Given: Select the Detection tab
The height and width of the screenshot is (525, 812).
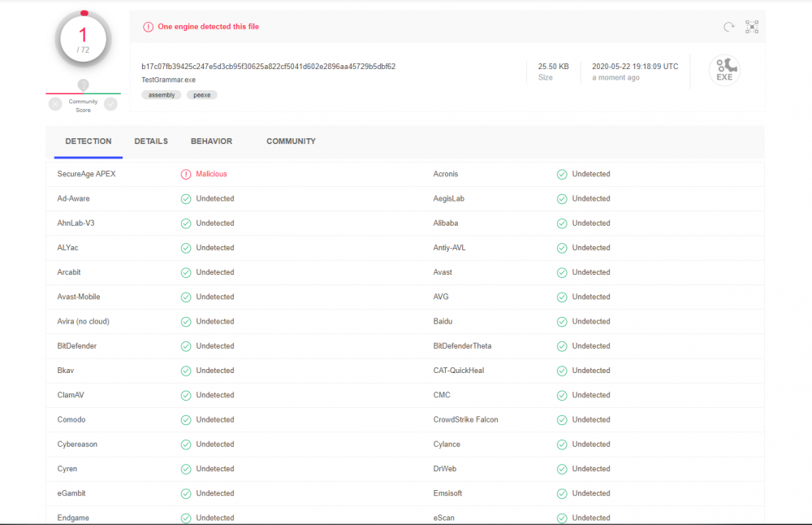Looking at the screenshot, I should tap(89, 141).
